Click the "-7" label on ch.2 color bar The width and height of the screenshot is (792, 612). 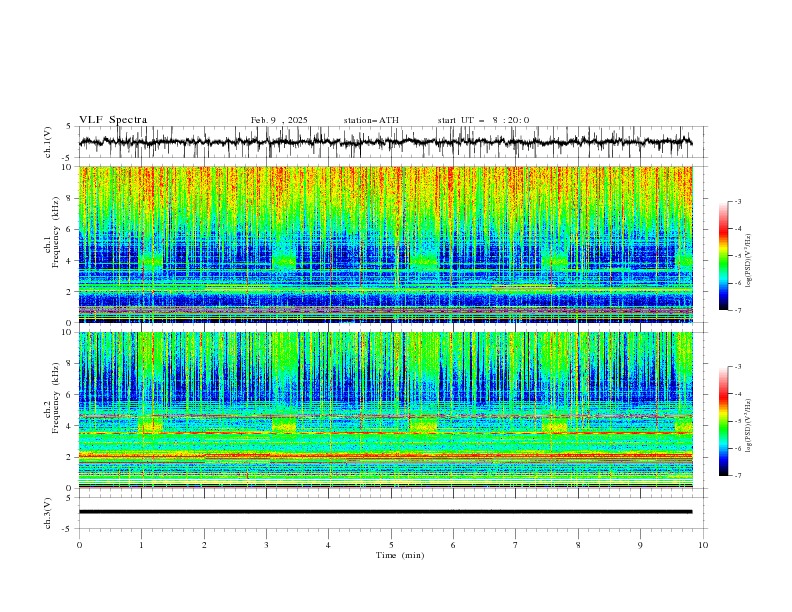click(x=737, y=476)
